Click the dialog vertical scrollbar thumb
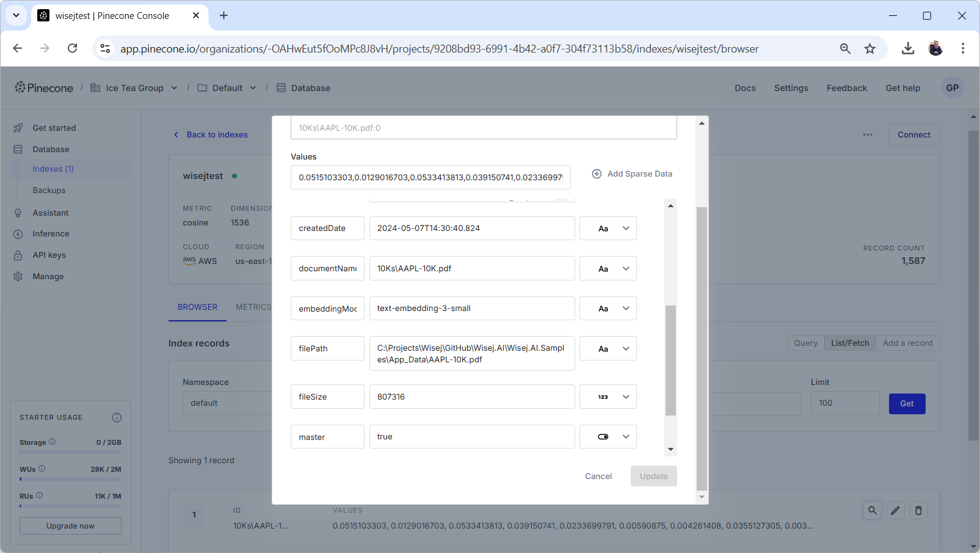The height and width of the screenshot is (553, 980). (x=702, y=348)
